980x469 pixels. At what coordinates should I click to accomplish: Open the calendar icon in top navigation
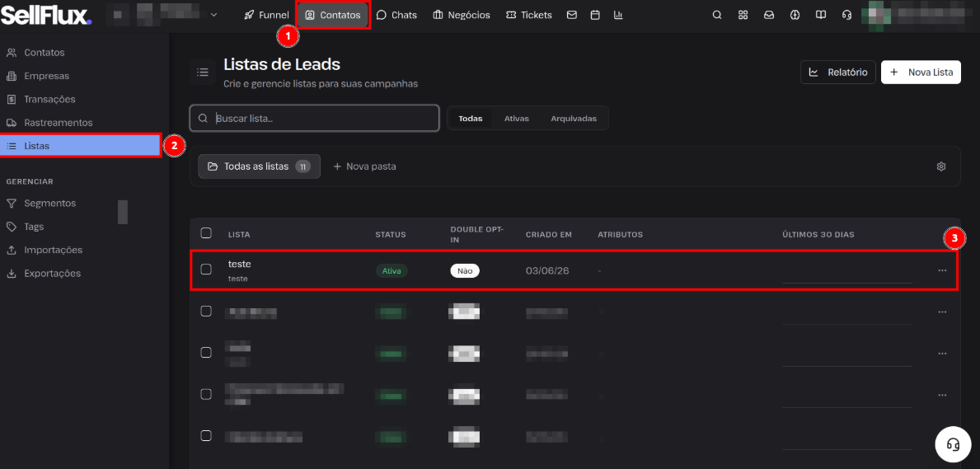click(x=595, y=15)
